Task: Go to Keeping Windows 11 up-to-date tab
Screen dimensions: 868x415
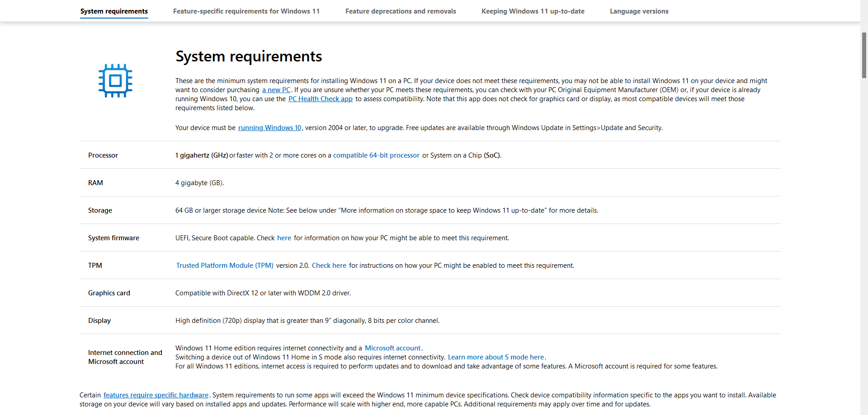Action: pos(533,11)
